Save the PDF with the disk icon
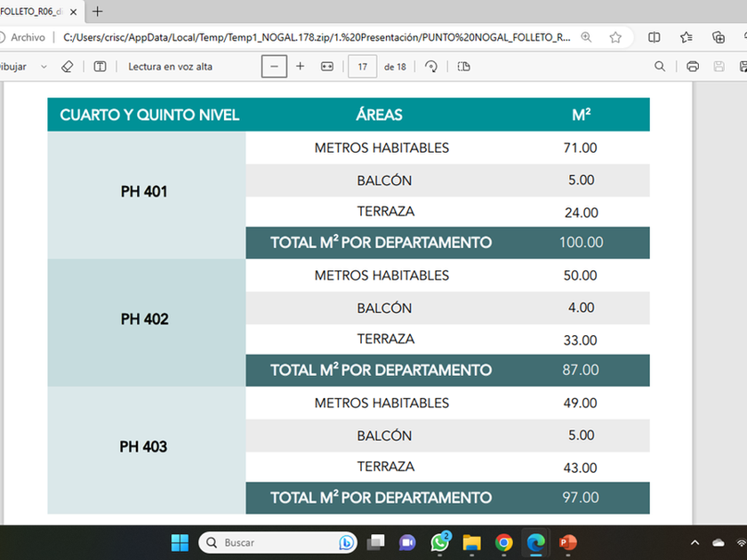Image resolution: width=747 pixels, height=560 pixels. tap(719, 67)
